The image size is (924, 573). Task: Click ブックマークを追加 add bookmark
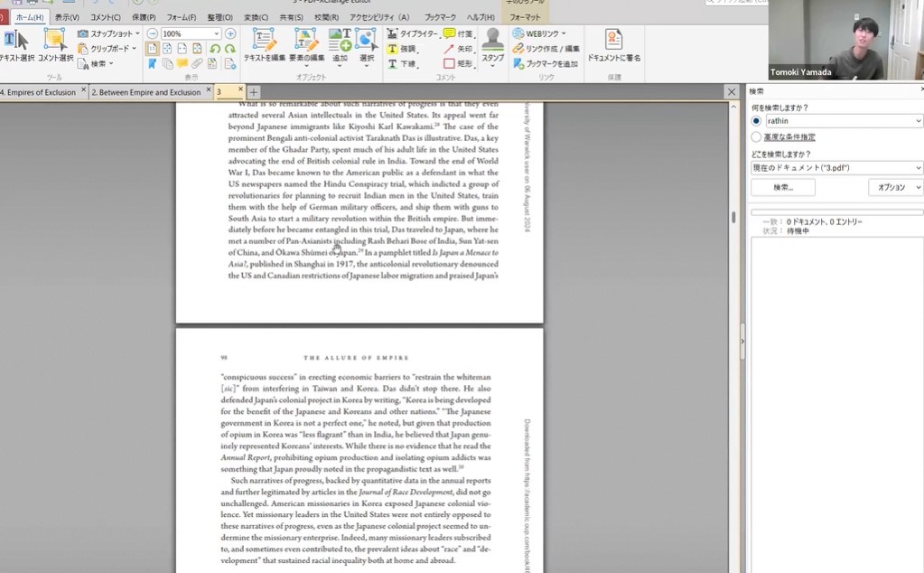point(546,63)
